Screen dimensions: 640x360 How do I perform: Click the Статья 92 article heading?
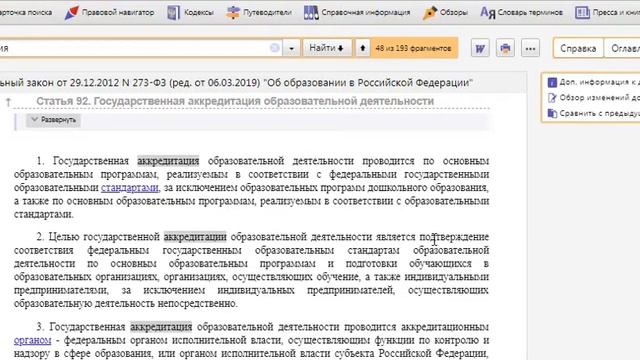tap(235, 101)
